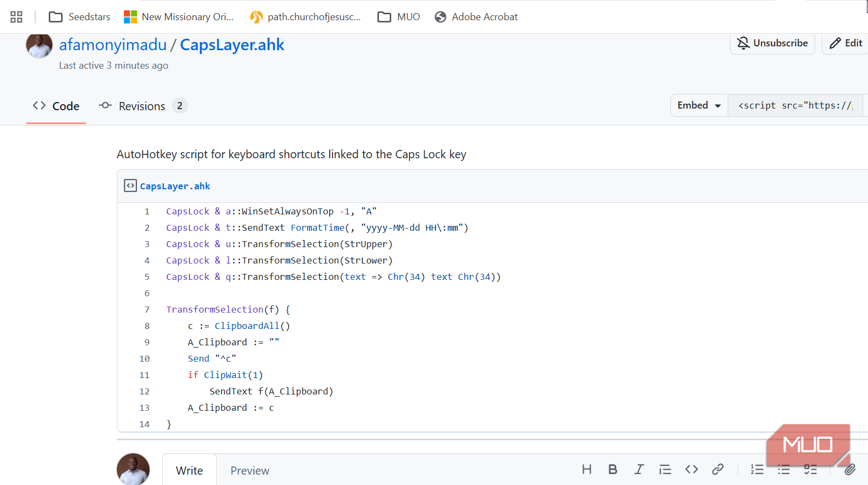
Task: Open the afamonyimadu profile link
Action: [113, 45]
